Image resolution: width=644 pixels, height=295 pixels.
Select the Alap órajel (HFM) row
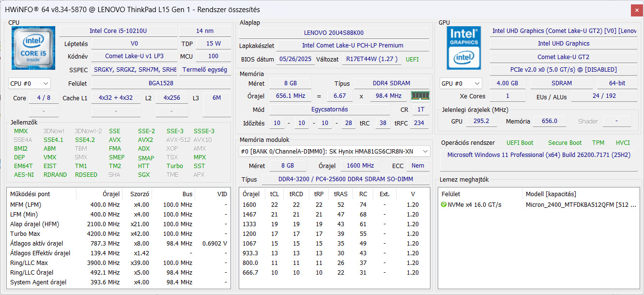pyautogui.click(x=119, y=224)
